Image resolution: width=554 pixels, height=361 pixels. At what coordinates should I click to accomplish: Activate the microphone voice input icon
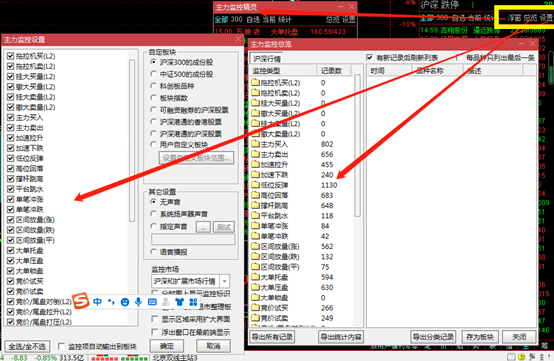(138, 302)
